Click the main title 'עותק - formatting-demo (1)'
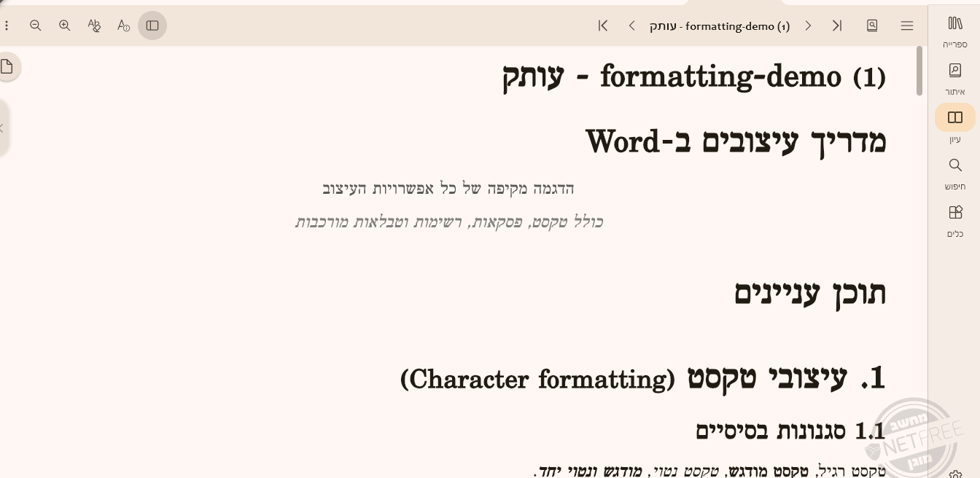The height and width of the screenshot is (478, 980). coord(694,77)
